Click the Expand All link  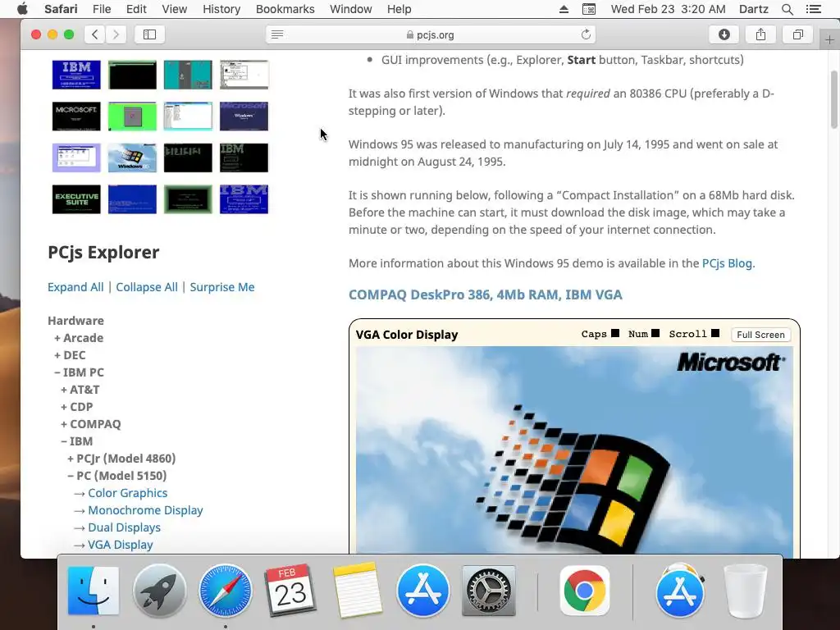75,287
